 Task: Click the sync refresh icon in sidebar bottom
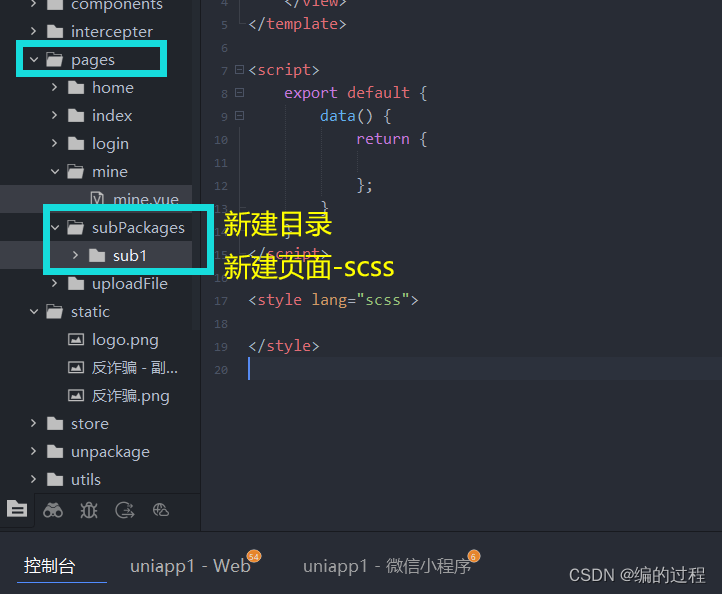(x=125, y=510)
